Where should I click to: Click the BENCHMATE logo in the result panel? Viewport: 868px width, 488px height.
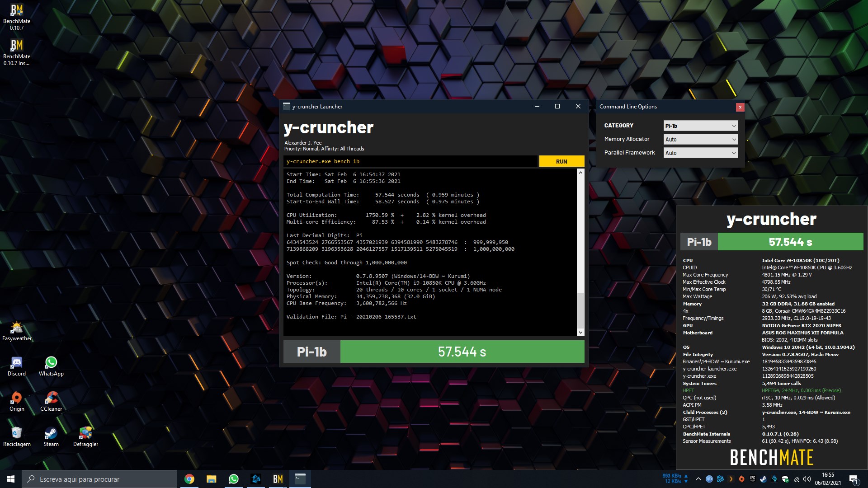tap(772, 457)
